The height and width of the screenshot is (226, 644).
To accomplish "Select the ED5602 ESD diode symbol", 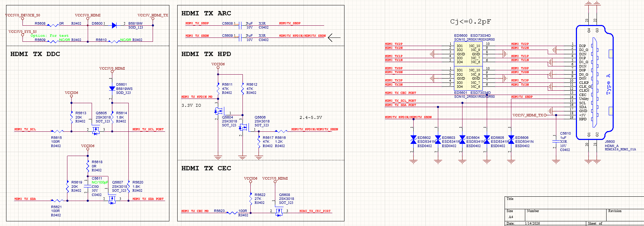I will pyautogui.click(x=413, y=140).
